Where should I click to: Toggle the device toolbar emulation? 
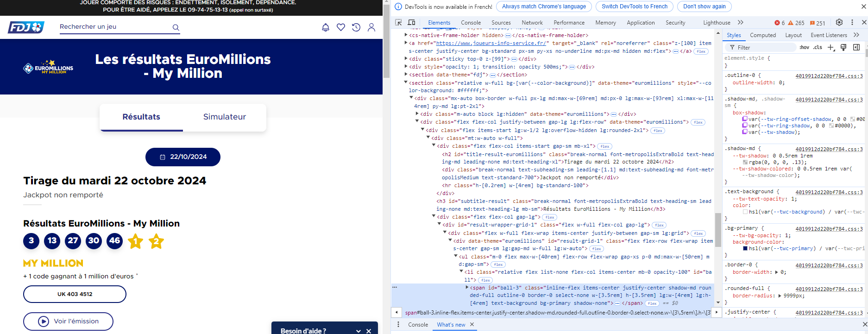coord(411,22)
